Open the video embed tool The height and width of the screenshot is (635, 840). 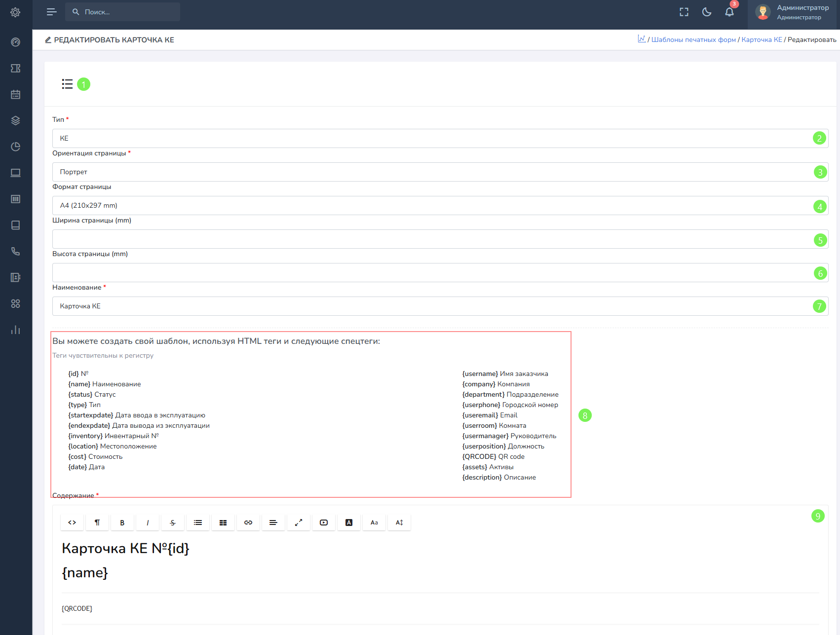[x=324, y=523]
